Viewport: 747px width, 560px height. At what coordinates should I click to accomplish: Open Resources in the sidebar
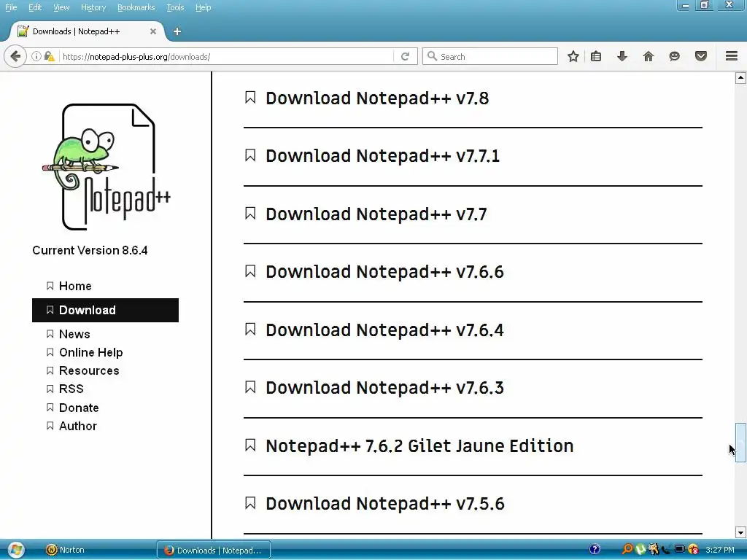(x=88, y=370)
